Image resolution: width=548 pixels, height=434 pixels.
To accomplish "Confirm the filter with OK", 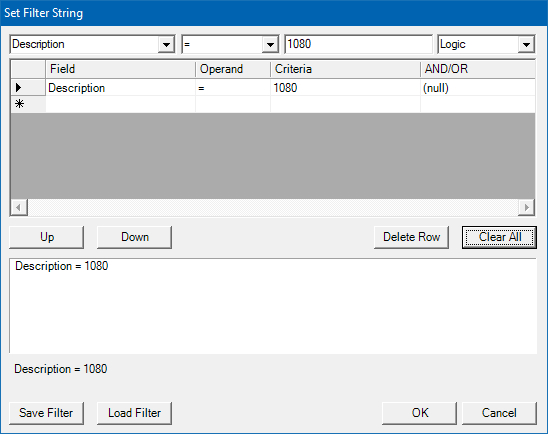I will click(419, 413).
